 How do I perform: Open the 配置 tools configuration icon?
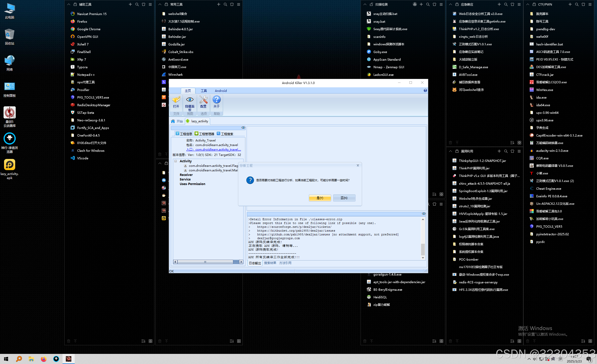(x=203, y=99)
